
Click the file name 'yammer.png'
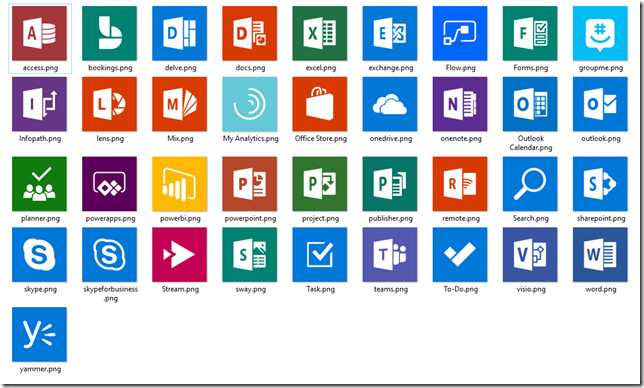tap(40, 369)
